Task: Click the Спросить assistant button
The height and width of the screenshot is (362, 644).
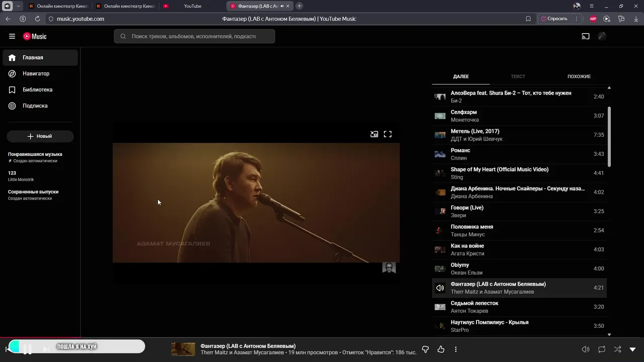Action: click(553, 19)
